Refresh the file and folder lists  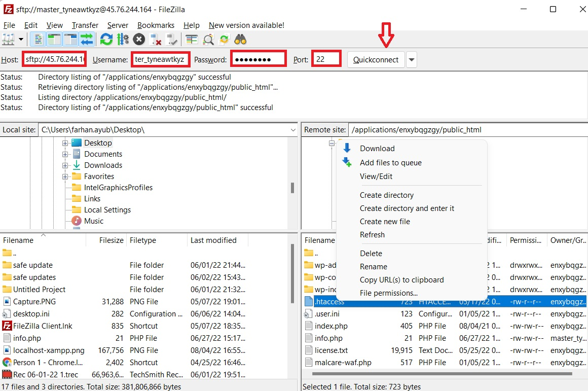106,39
